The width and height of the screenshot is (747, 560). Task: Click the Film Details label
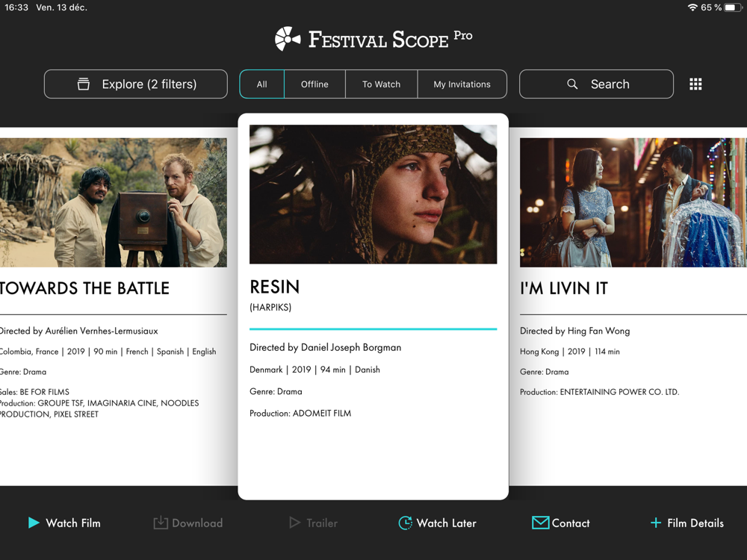[x=695, y=523]
